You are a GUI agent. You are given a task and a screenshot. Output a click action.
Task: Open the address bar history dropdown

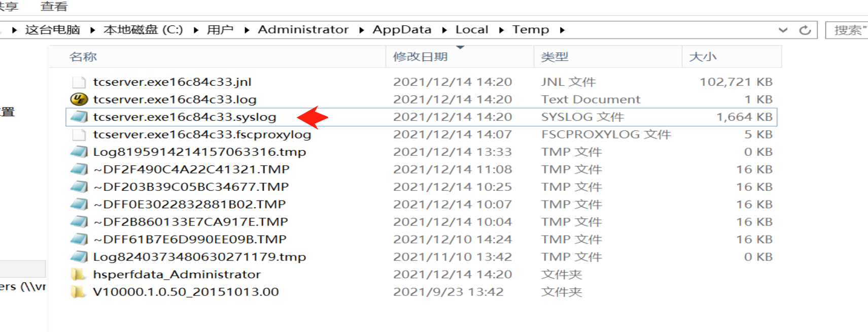point(783,30)
